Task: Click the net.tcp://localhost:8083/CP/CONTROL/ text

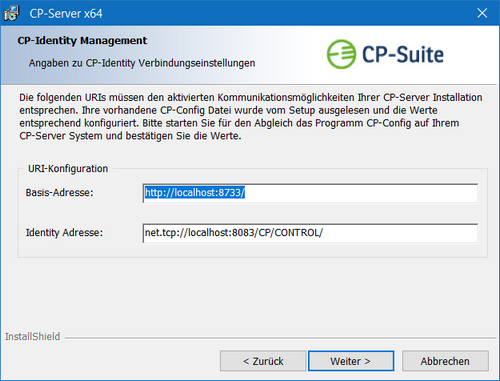Action: tap(234, 233)
